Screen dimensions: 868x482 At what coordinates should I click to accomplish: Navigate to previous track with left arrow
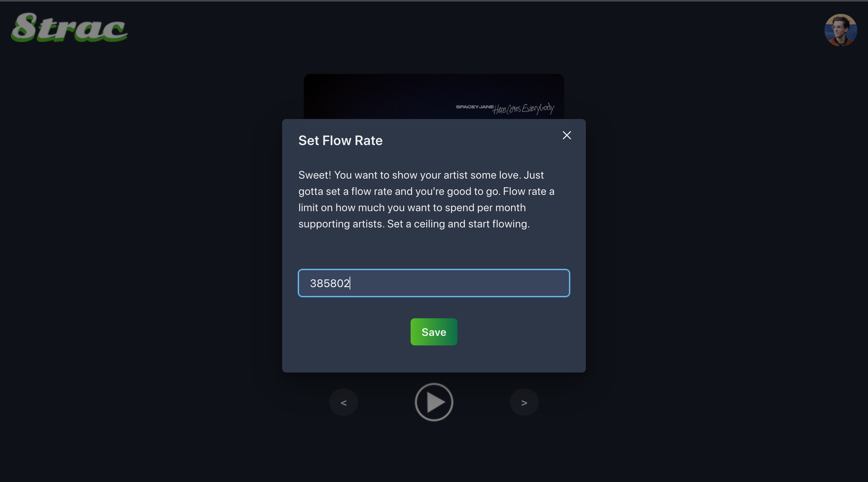coord(344,402)
